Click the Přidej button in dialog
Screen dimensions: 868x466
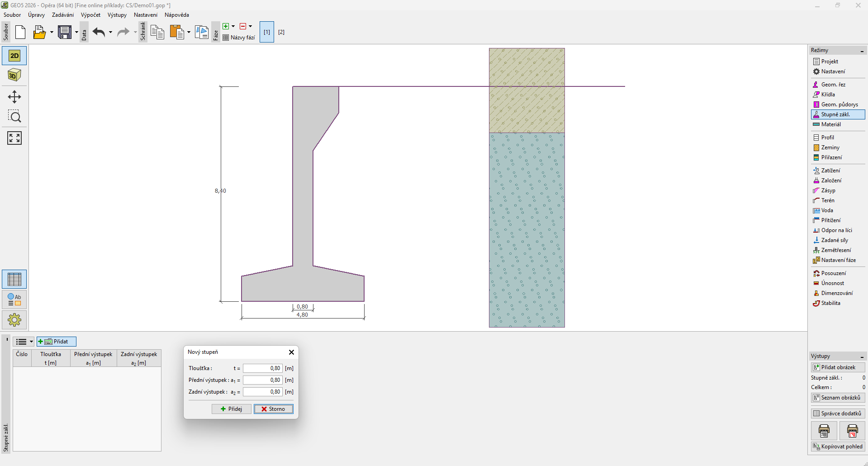(231, 409)
